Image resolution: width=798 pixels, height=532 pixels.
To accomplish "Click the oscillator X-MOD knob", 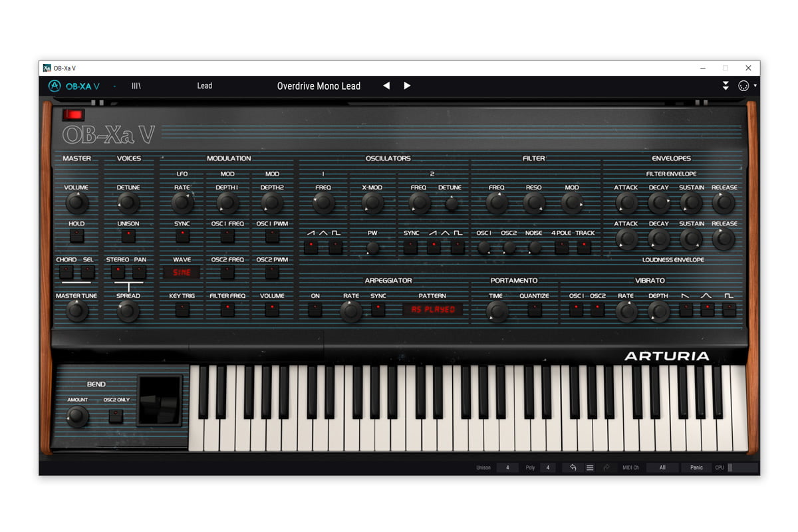I will click(372, 203).
